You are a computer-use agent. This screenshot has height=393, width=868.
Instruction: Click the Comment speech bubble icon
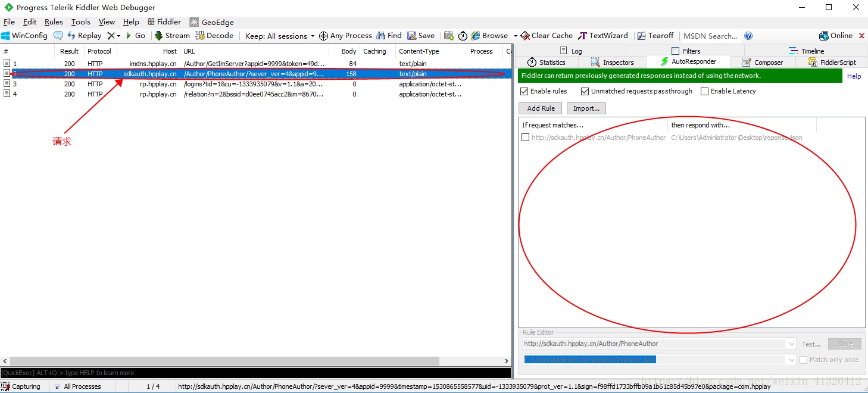[58, 36]
